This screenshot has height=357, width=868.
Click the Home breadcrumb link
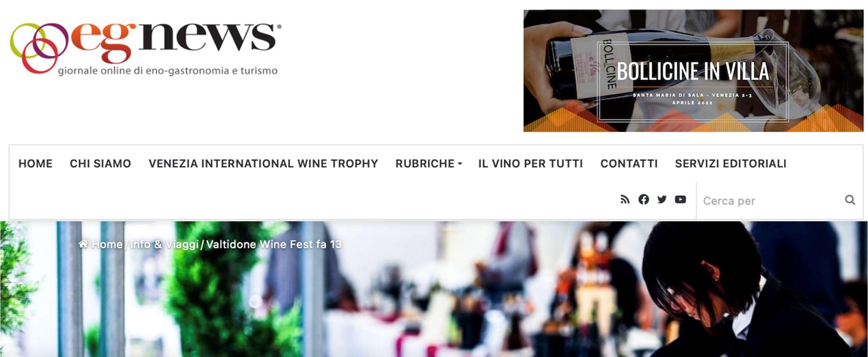coord(107,244)
